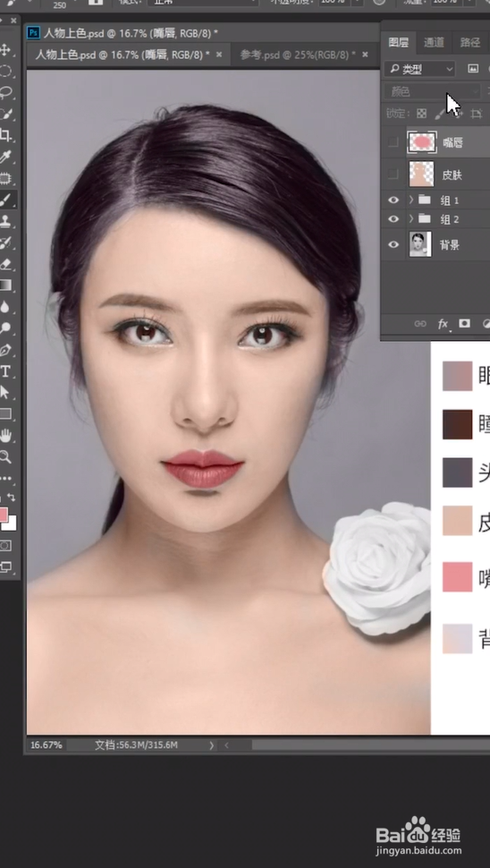Expand the 组 1 layer group
Viewport: 490px width, 868px height.
point(411,200)
